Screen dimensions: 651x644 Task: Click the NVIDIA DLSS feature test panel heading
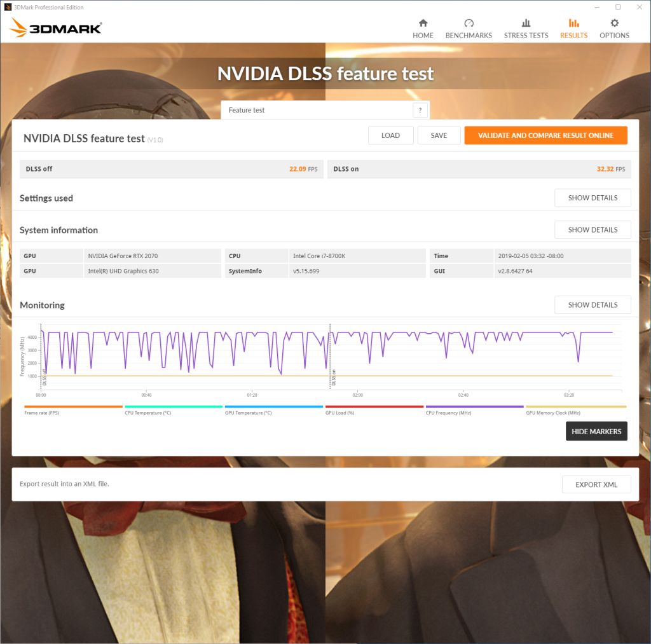click(x=84, y=138)
